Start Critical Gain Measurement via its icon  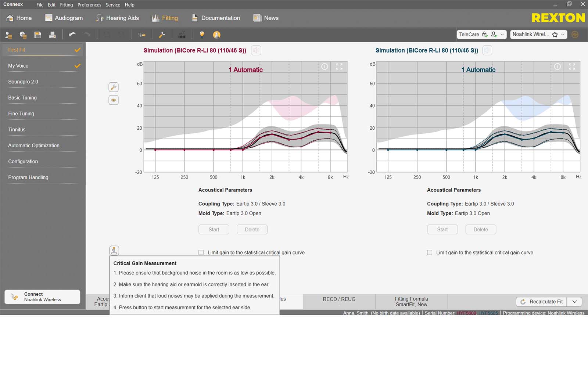pos(114,250)
